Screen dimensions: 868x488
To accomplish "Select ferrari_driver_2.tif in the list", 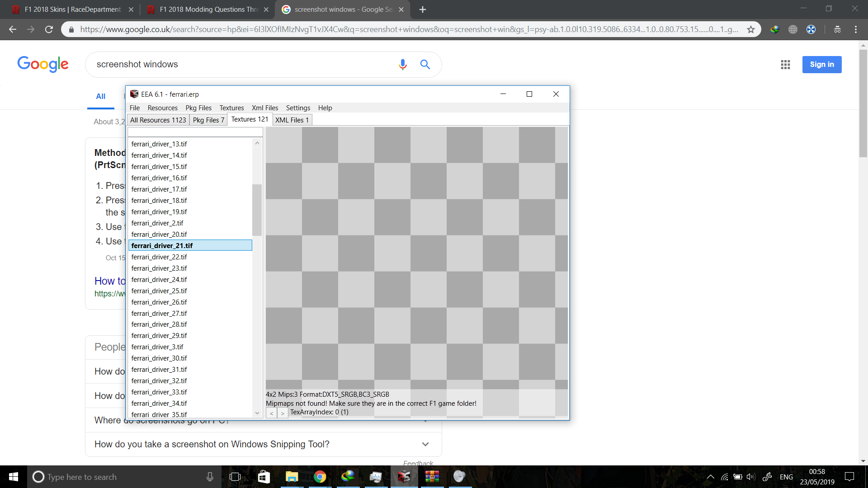I will (x=190, y=223).
